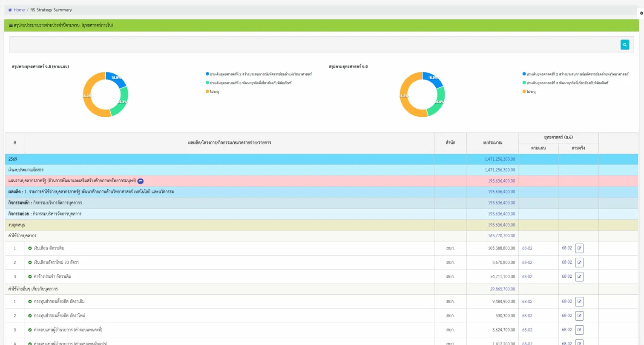Click the green check beside ค่าจ้างประจำ อัตราเดิม

(30, 276)
